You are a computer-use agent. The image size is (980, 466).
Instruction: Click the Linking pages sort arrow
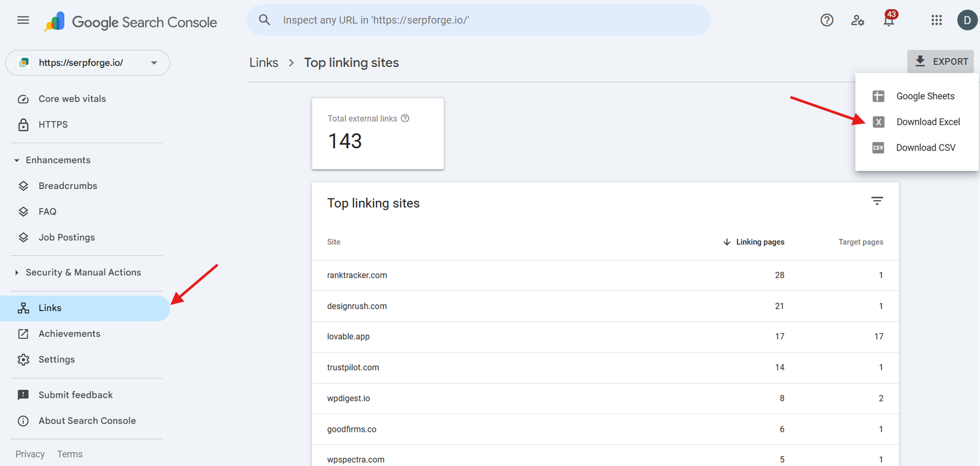(727, 242)
